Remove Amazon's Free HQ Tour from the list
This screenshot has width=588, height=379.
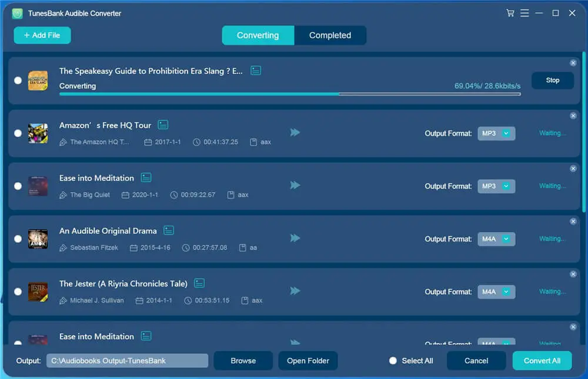(x=573, y=116)
